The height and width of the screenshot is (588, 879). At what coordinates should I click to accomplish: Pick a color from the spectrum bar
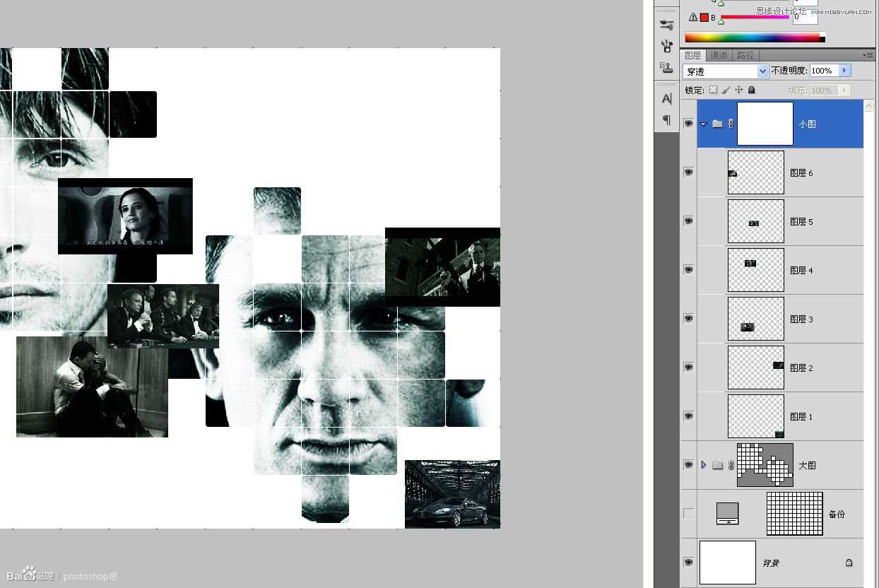(x=755, y=37)
